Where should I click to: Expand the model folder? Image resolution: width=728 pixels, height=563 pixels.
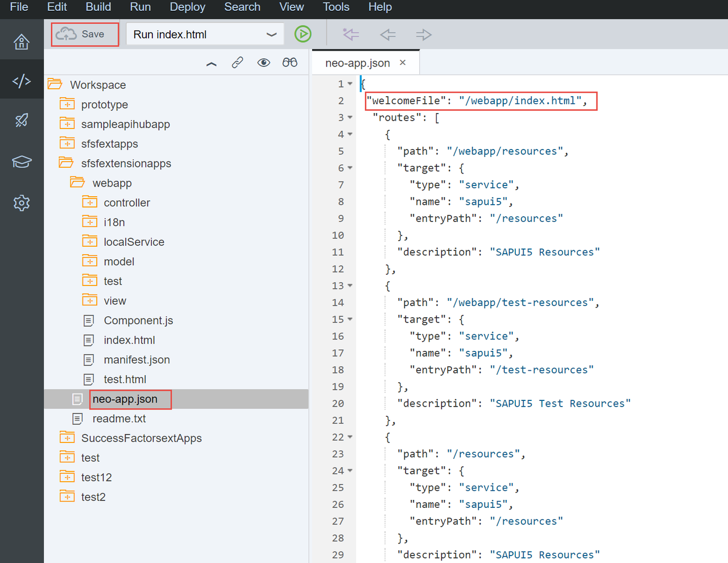(x=90, y=261)
